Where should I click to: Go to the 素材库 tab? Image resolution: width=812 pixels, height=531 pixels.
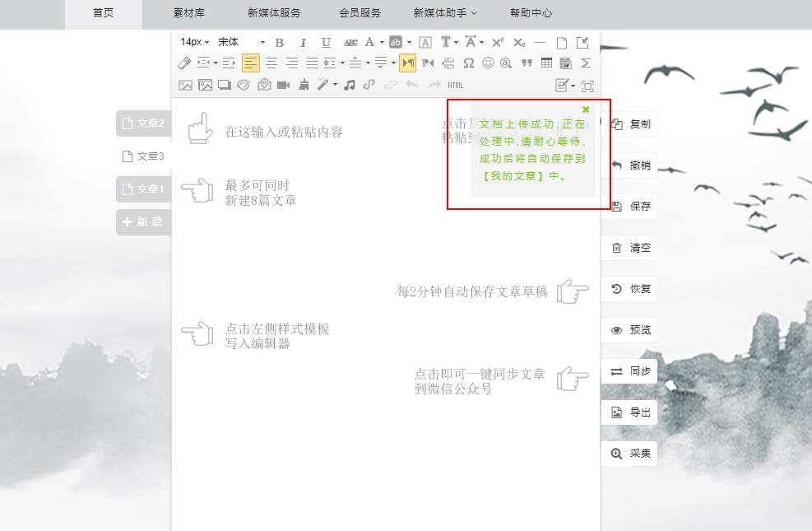(x=189, y=13)
